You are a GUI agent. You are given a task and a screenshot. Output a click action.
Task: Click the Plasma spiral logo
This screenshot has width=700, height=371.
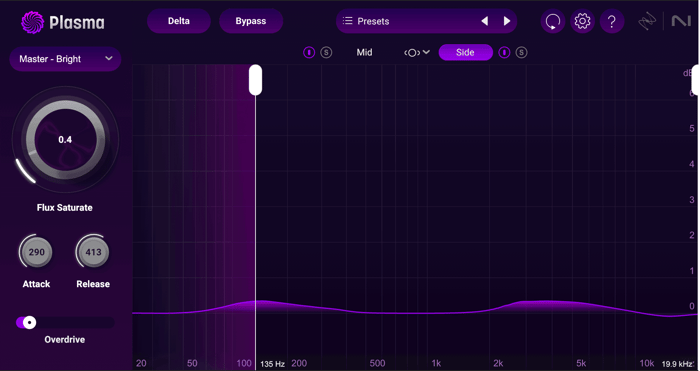pyautogui.click(x=33, y=22)
